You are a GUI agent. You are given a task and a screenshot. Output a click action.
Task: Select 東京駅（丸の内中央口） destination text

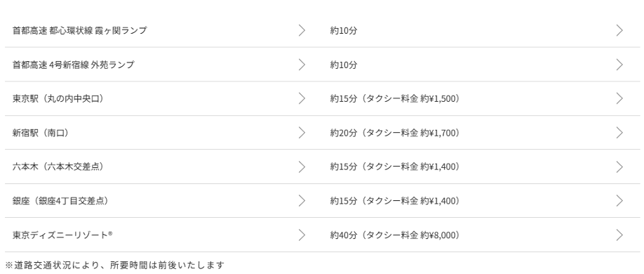click(58, 98)
